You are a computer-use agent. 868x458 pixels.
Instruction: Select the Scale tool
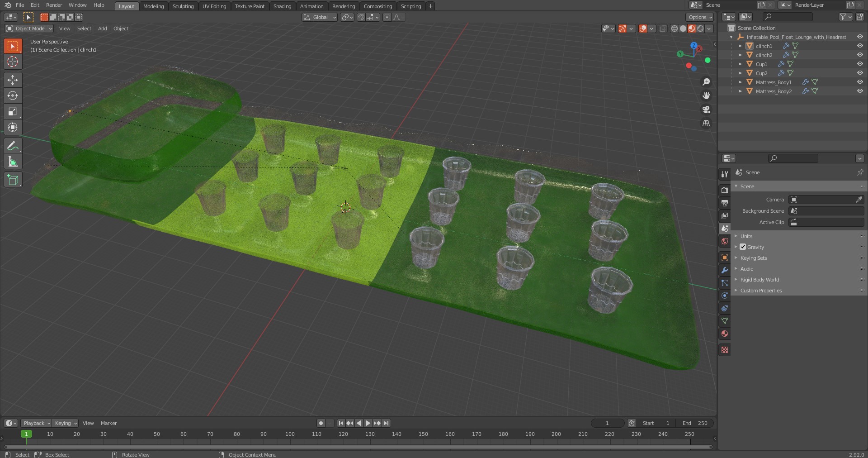tap(13, 111)
